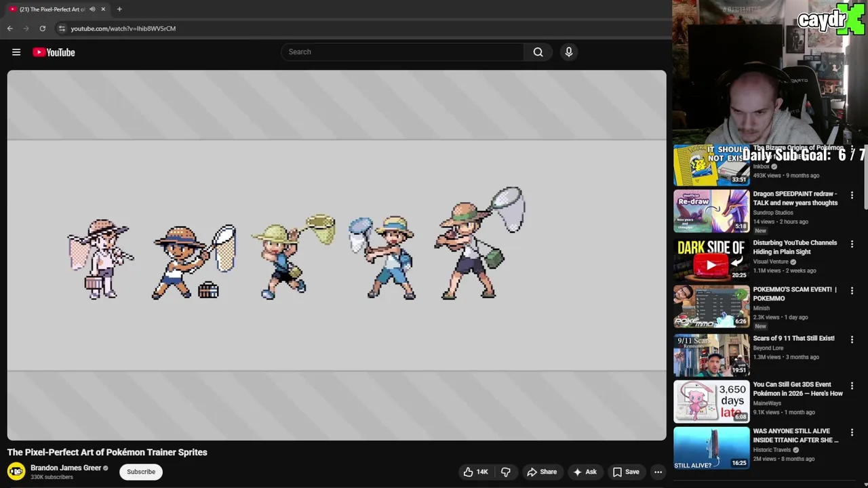Image resolution: width=868 pixels, height=488 pixels.
Task: Go back with the browser back arrow
Action: click(x=10, y=28)
